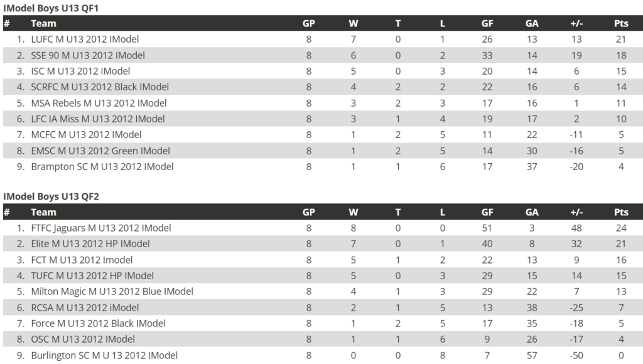The image size is (643, 364).
Task: Sort QF1 table by GF column header
Action: click(x=487, y=23)
